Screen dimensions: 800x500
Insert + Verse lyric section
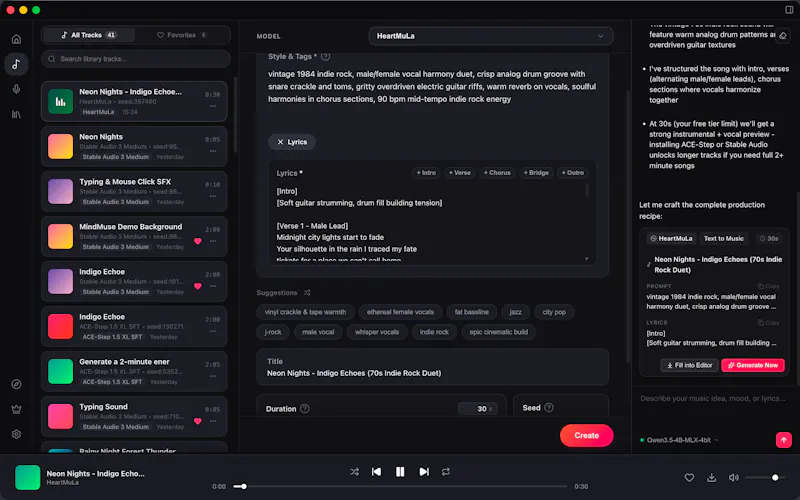coord(460,172)
